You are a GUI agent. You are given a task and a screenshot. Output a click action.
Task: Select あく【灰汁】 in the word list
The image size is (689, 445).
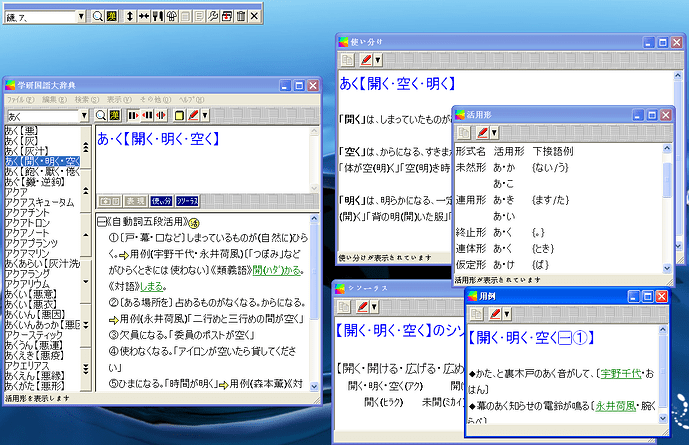tap(27, 151)
